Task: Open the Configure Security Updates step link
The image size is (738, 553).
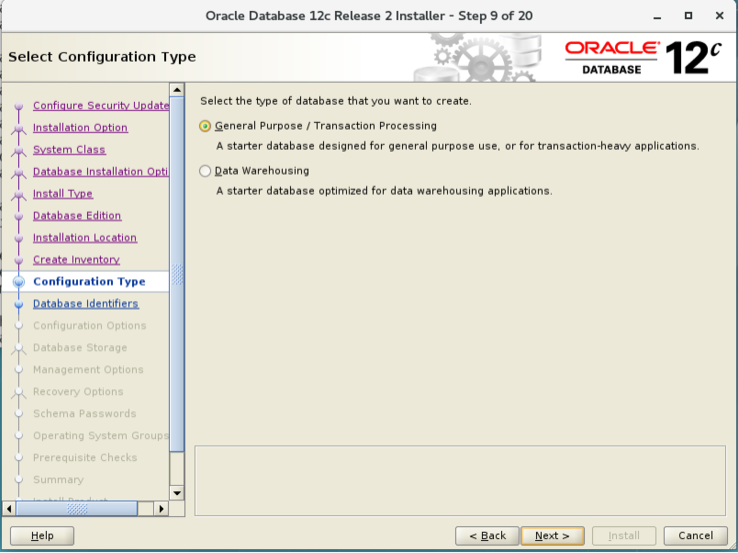Action: pyautogui.click(x=101, y=105)
